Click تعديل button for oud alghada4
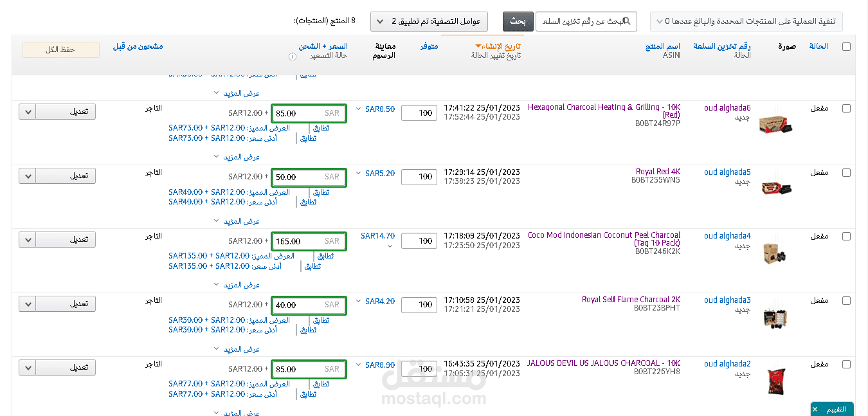The width and height of the screenshot is (868, 416). pos(66,240)
